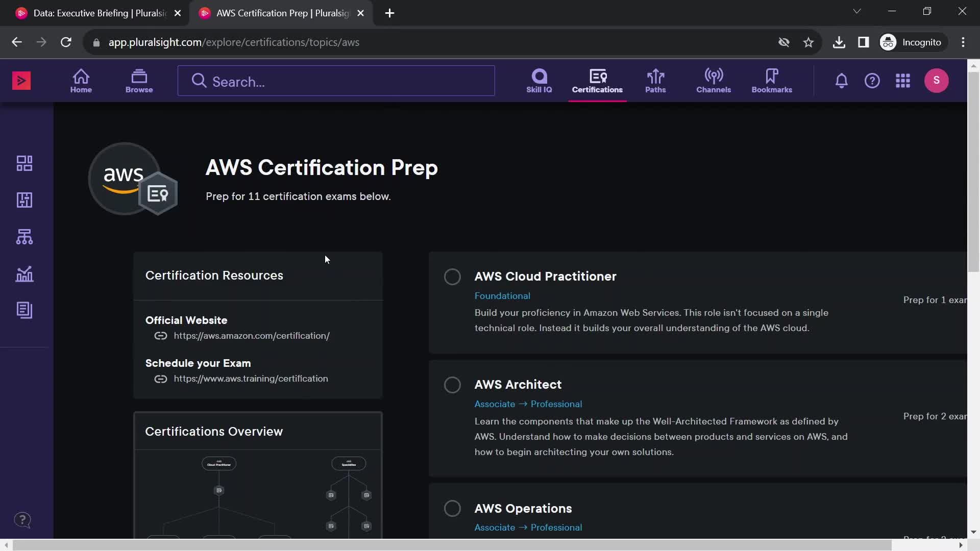The height and width of the screenshot is (551, 980).
Task: Click the vertical scrollbar down arrow
Action: point(973,532)
